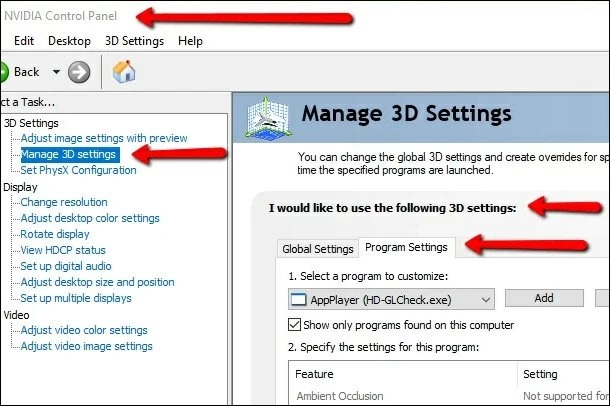The width and height of the screenshot is (610, 406).
Task: Expand the program selection combo box
Action: tap(486, 298)
